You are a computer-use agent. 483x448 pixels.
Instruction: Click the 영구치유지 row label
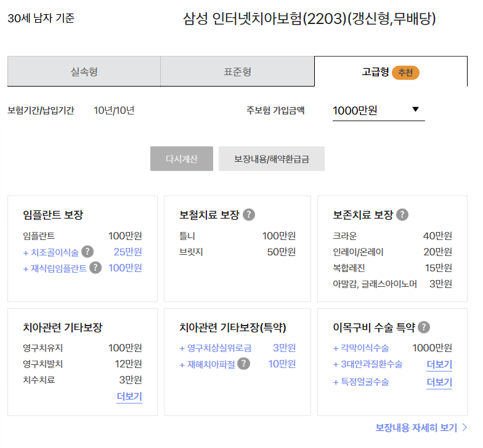(43, 348)
